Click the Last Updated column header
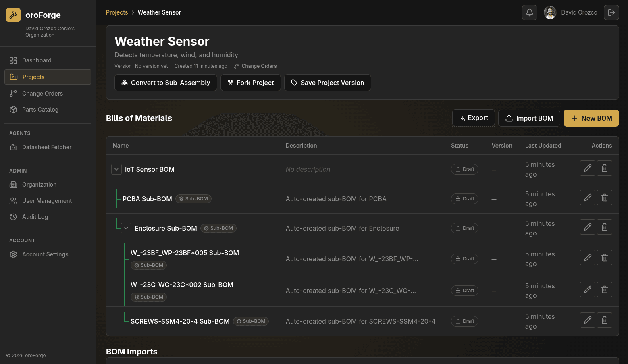 point(543,146)
